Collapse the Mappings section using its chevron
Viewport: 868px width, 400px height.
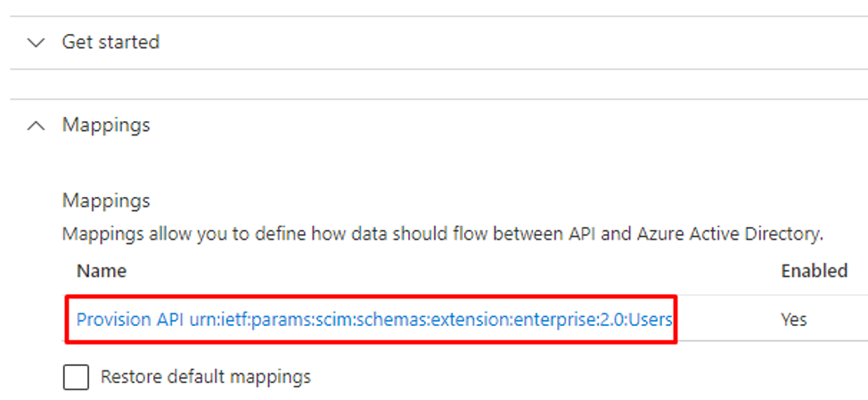[x=36, y=126]
